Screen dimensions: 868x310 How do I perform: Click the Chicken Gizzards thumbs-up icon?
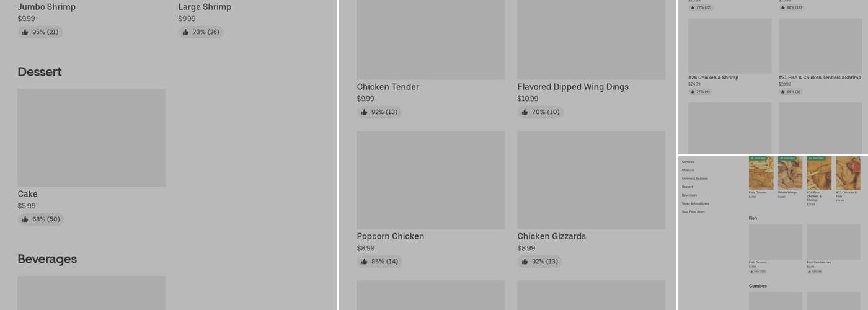[525, 262]
